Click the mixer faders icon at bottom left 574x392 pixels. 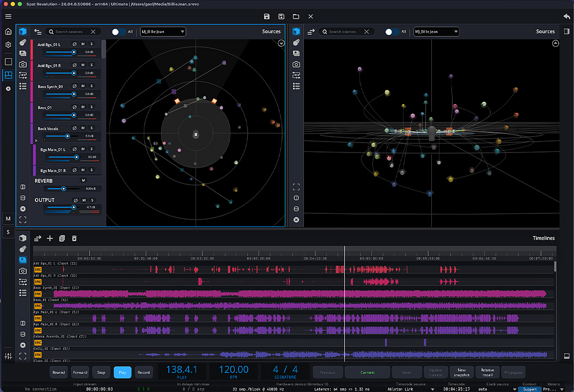[8, 356]
